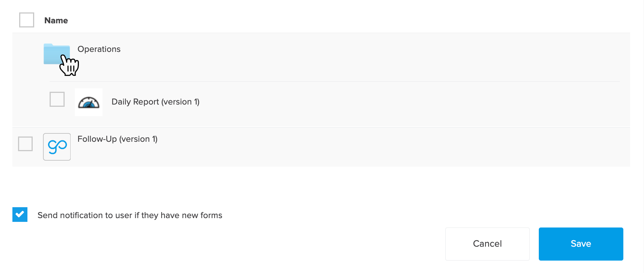Disable sending notifications for new forms
The image size is (644, 273).
(x=20, y=214)
